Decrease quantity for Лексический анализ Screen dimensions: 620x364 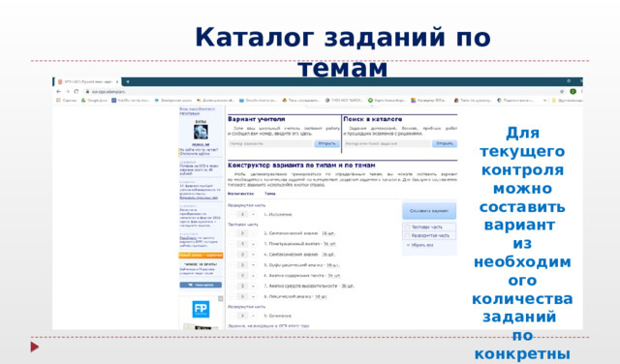(x=232, y=296)
